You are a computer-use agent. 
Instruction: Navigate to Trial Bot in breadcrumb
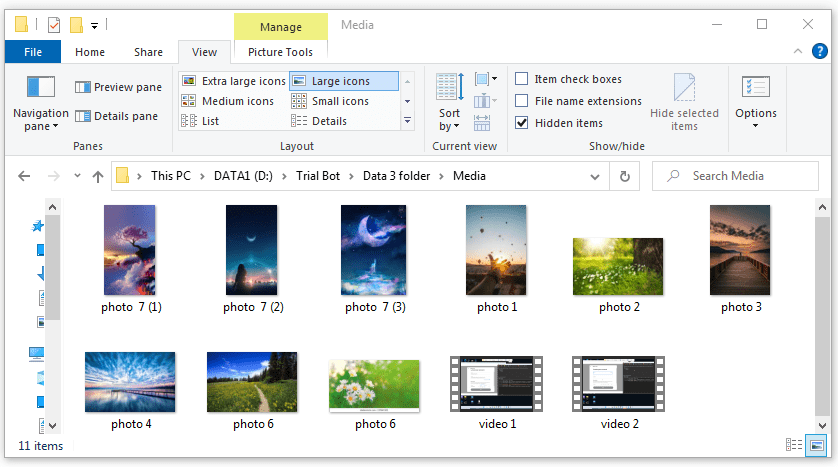[318, 176]
